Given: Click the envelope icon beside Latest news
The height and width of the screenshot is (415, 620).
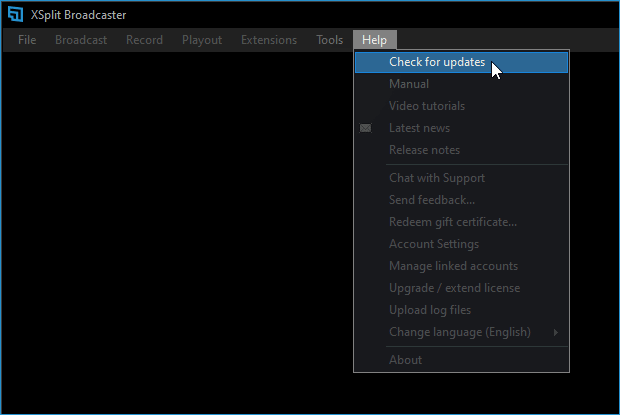Looking at the screenshot, I should coord(365,128).
